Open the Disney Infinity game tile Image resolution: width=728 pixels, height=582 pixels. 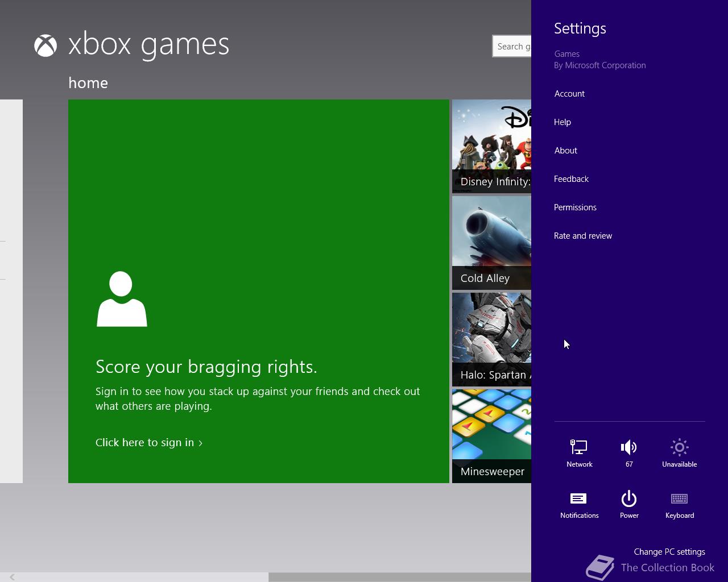coord(491,147)
